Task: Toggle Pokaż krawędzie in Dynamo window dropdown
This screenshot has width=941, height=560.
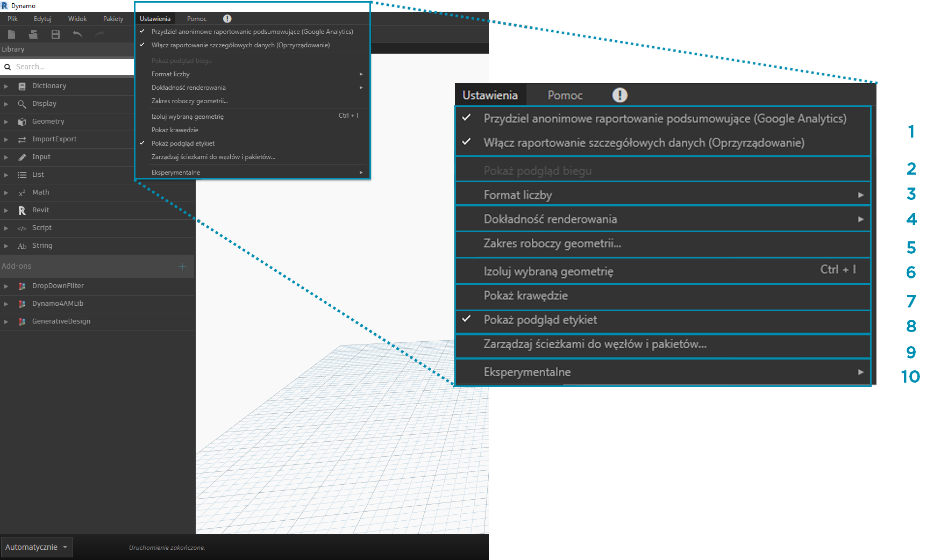Action: tap(252, 130)
